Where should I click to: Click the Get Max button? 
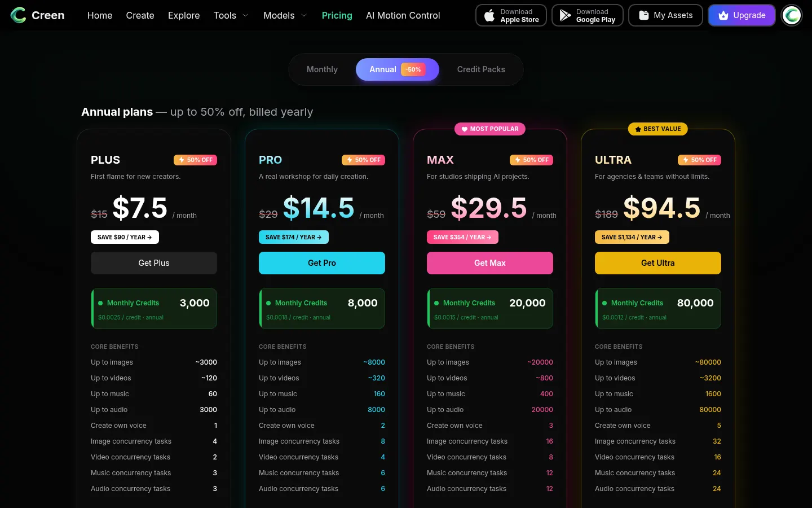click(x=490, y=263)
